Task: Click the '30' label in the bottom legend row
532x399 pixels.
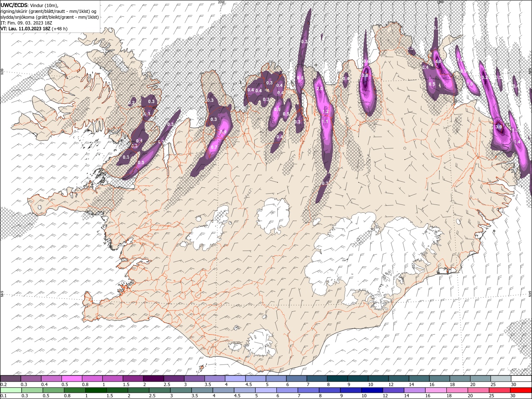Action: coord(514,396)
